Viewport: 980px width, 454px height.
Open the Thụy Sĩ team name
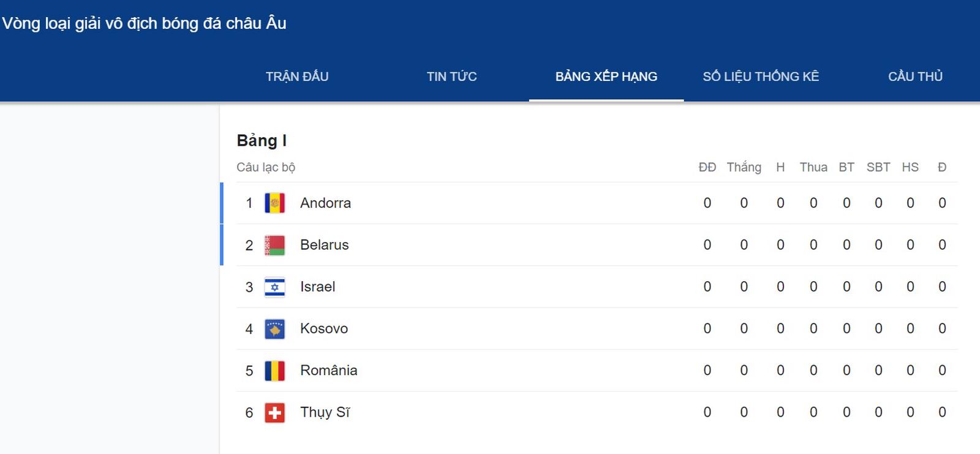coord(325,412)
